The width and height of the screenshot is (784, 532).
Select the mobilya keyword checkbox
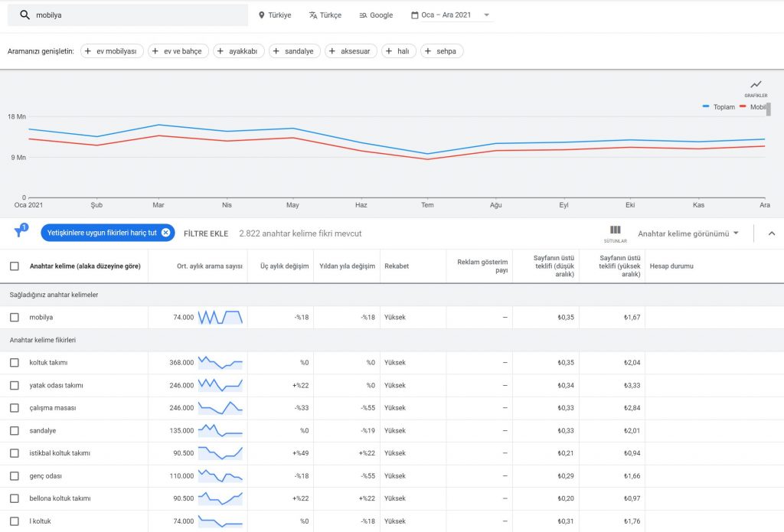pos(15,317)
